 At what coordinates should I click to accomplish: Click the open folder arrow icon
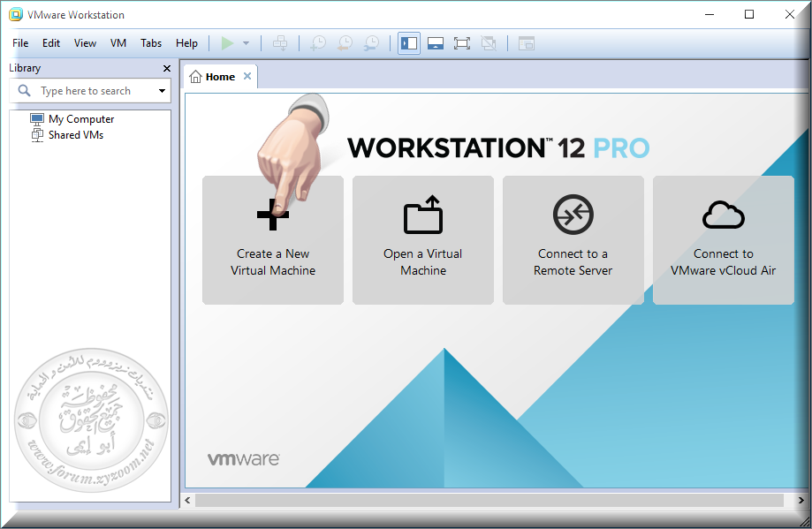tap(423, 215)
